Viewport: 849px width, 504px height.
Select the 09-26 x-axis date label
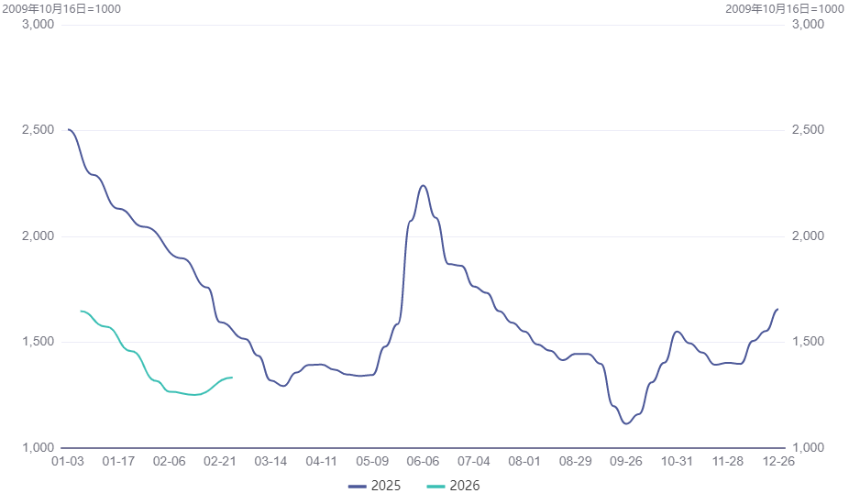click(x=625, y=461)
